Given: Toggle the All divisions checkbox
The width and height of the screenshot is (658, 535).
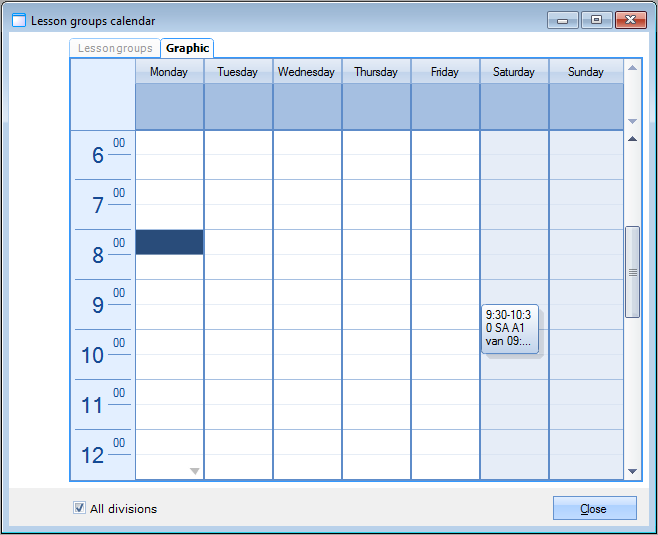Looking at the screenshot, I should [79, 508].
